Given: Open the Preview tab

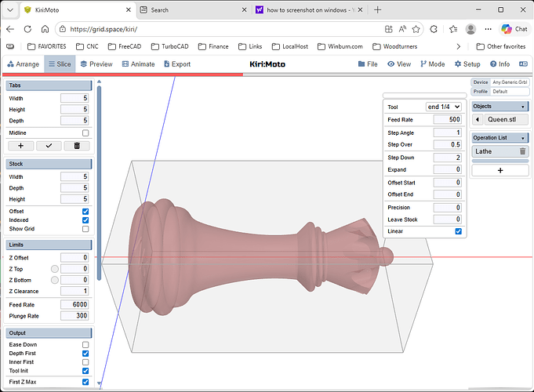Looking at the screenshot, I should coord(96,64).
